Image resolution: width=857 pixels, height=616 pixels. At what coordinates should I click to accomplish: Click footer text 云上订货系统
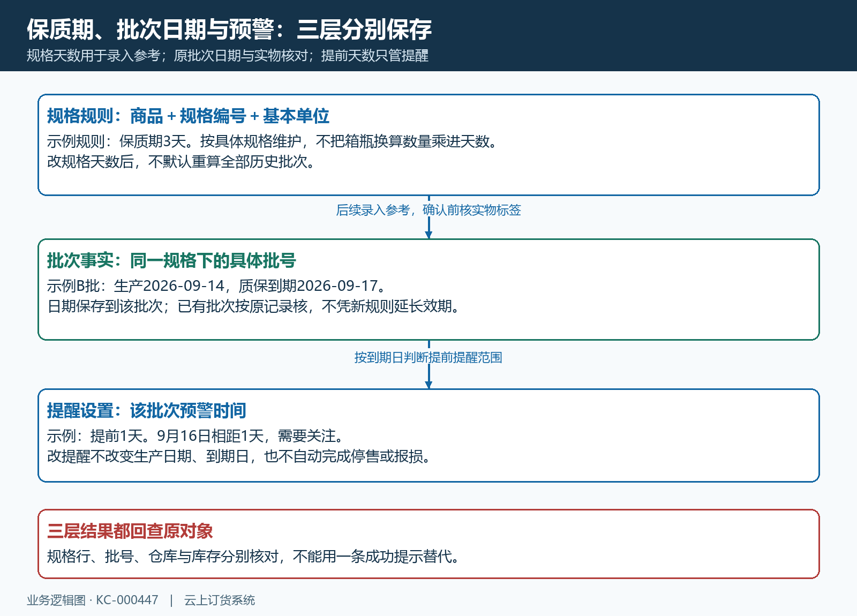(x=220, y=600)
